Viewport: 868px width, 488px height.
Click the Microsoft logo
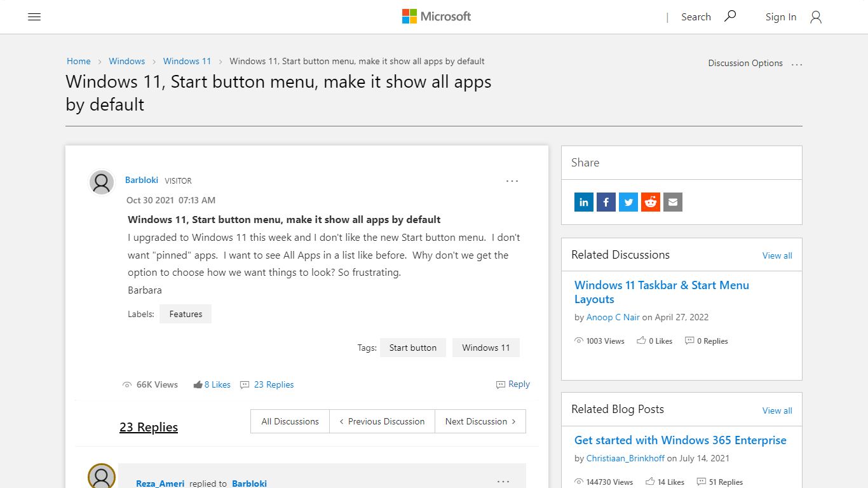pyautogui.click(x=437, y=17)
